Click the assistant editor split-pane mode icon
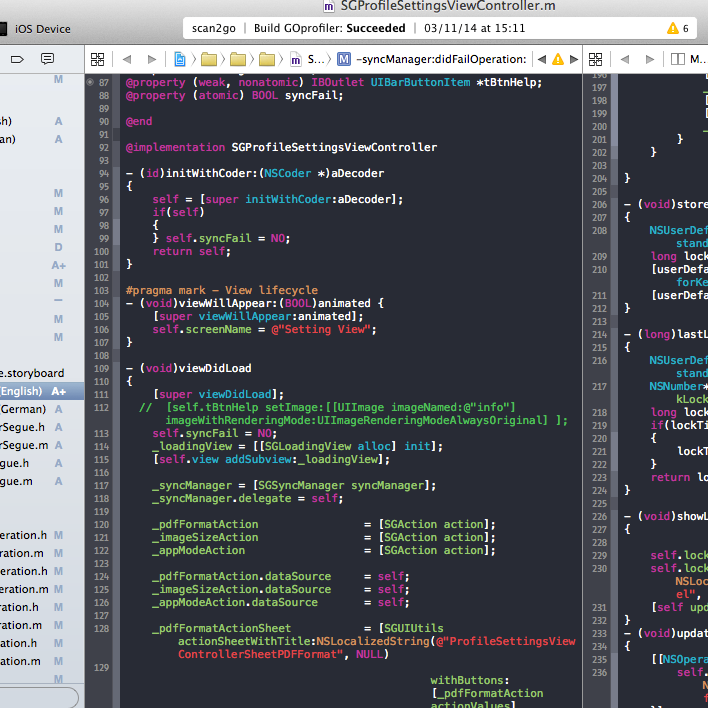This screenshot has height=708, width=708. pos(678,59)
